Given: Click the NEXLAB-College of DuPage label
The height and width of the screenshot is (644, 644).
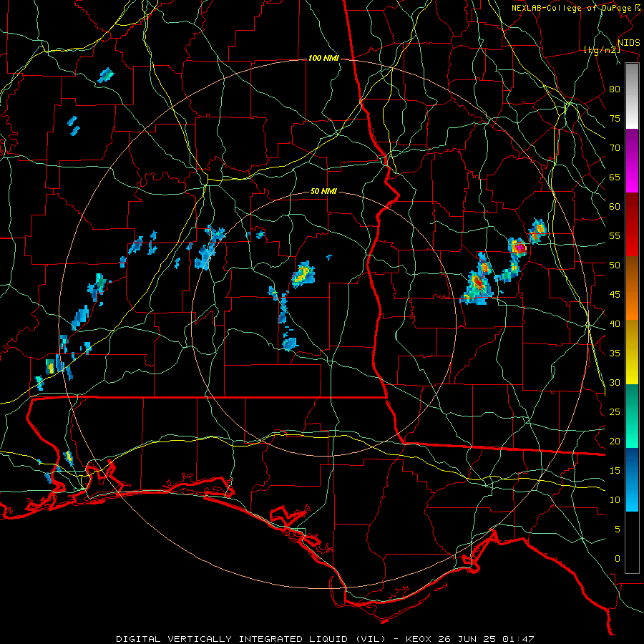Looking at the screenshot, I should tap(571, 8).
